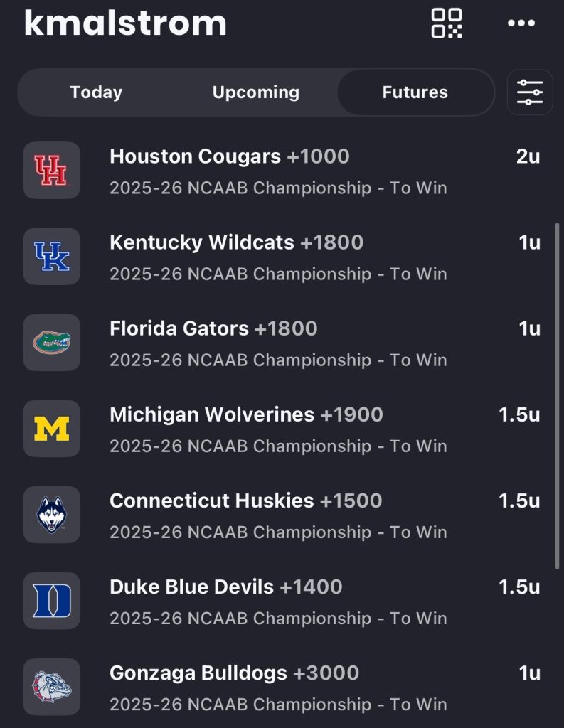This screenshot has height=728, width=564.
Task: Open the filter sliders settings button
Action: tap(529, 92)
